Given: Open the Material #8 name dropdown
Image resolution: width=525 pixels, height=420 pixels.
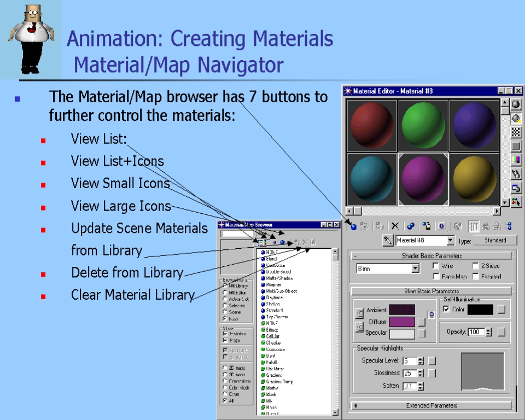Looking at the screenshot, I should (452, 240).
